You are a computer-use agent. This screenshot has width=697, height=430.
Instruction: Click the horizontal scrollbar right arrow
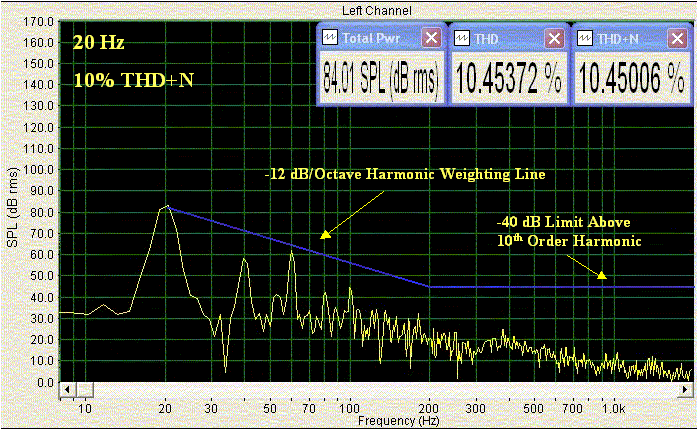(686, 390)
